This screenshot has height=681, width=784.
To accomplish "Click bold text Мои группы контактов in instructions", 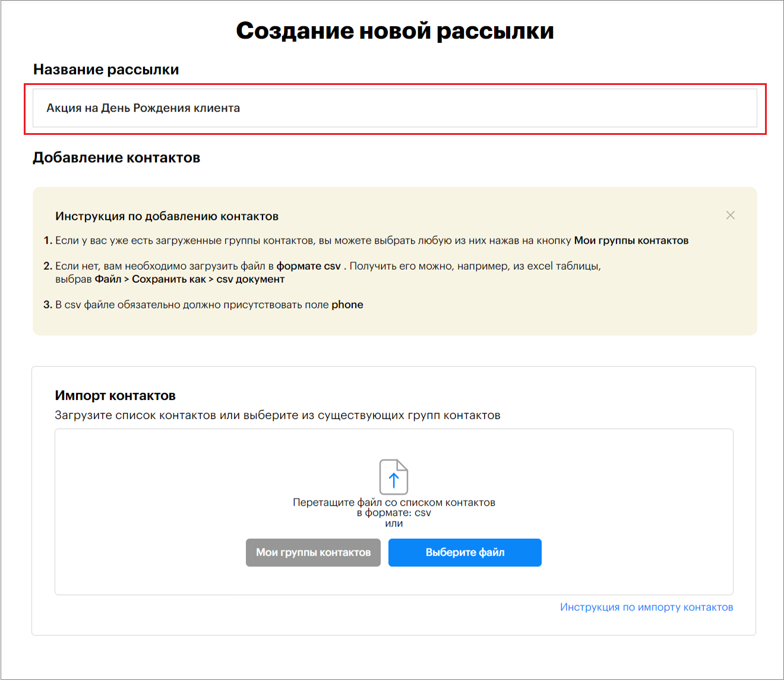I will tap(631, 241).
